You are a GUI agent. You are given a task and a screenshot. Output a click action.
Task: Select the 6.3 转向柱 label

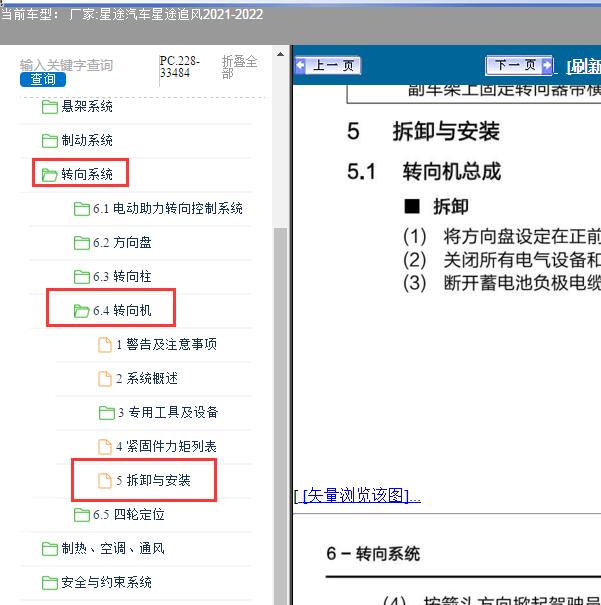pyautogui.click(x=122, y=276)
